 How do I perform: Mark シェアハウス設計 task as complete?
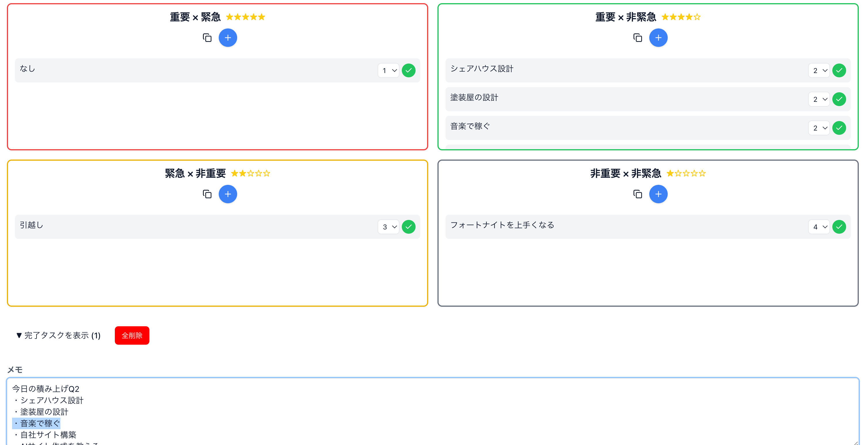839,71
